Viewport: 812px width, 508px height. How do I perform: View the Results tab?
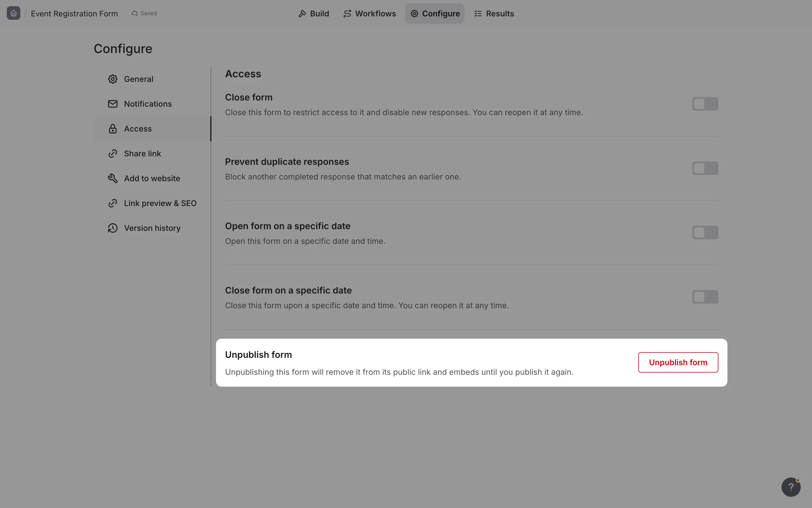point(494,14)
